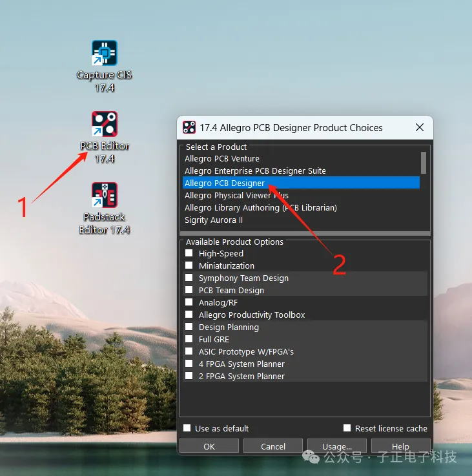Toggle the Use as default checkbox
This screenshot has height=476, width=472.
click(187, 428)
